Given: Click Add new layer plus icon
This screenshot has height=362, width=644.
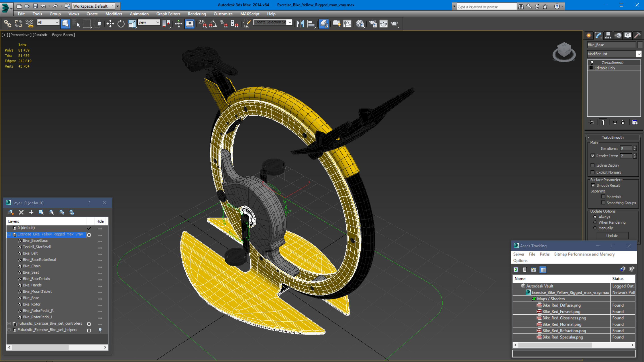Looking at the screenshot, I should 31,212.
